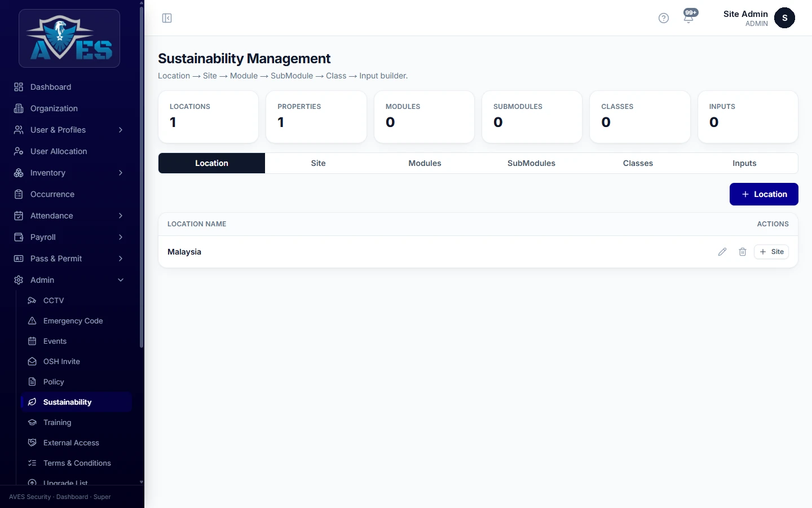
Task: Open Occurrence in the sidebar
Action: click(x=69, y=194)
